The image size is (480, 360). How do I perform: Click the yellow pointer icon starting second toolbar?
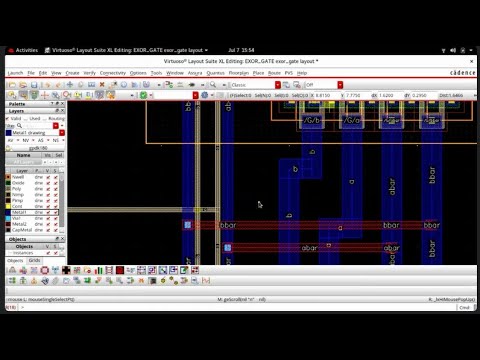click(12, 95)
